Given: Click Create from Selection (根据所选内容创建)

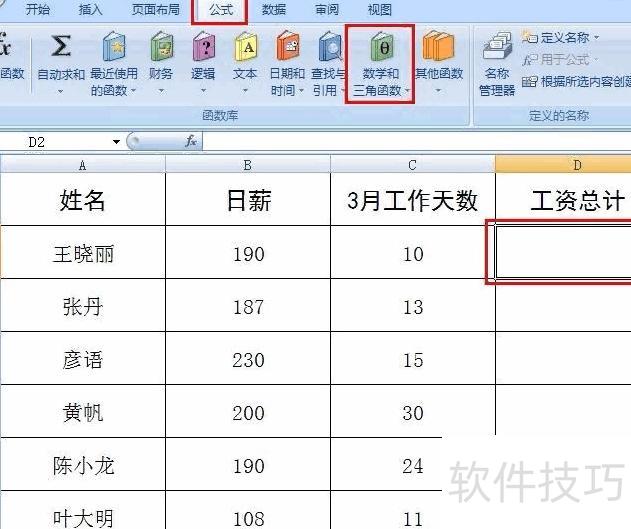Looking at the screenshot, I should coord(576,82).
